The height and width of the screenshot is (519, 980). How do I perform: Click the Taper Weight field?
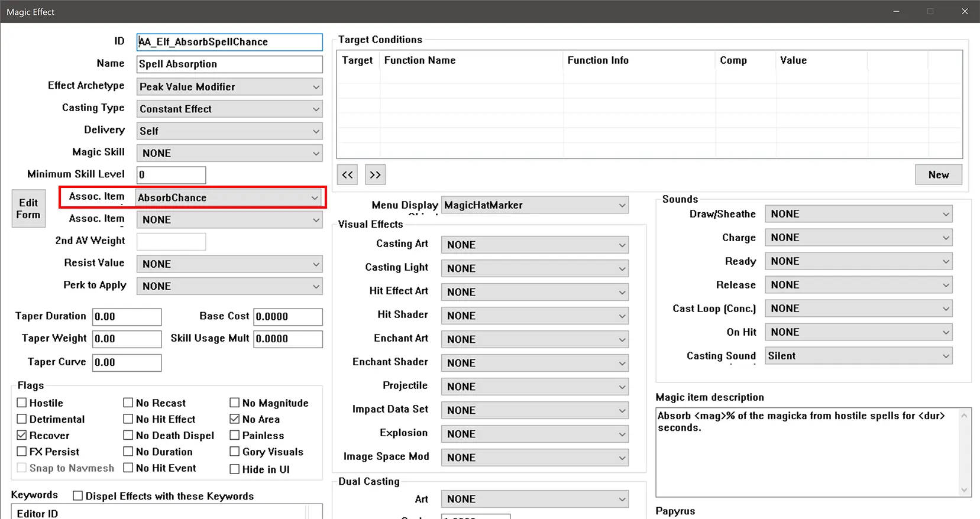point(127,339)
